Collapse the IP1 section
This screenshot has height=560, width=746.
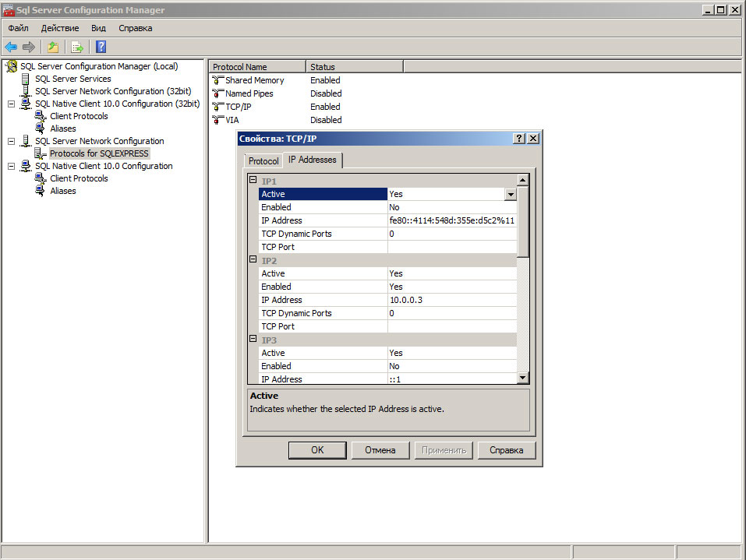coord(253,181)
